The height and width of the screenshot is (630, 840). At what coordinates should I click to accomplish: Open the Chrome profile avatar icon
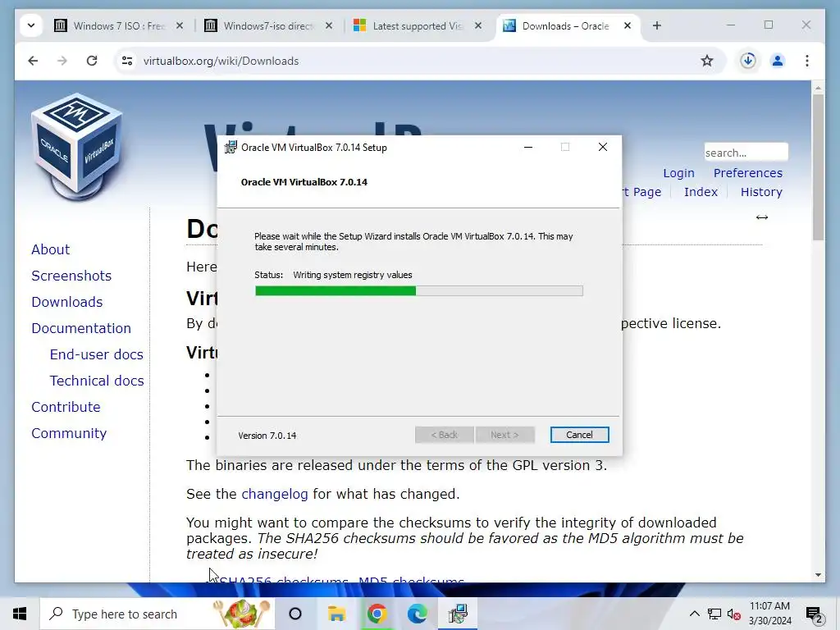click(778, 61)
